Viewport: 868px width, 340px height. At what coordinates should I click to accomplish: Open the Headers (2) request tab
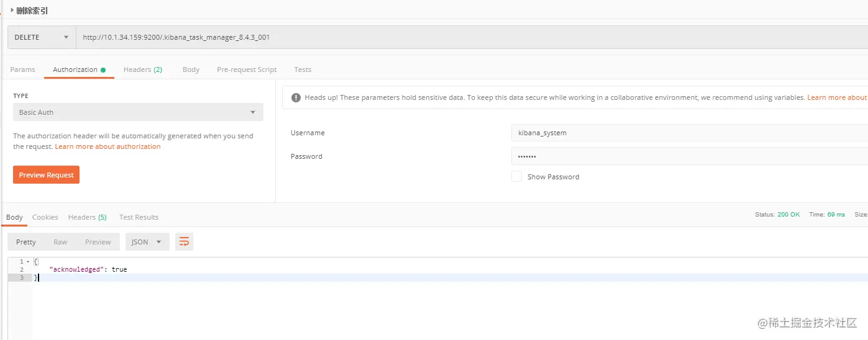(143, 69)
